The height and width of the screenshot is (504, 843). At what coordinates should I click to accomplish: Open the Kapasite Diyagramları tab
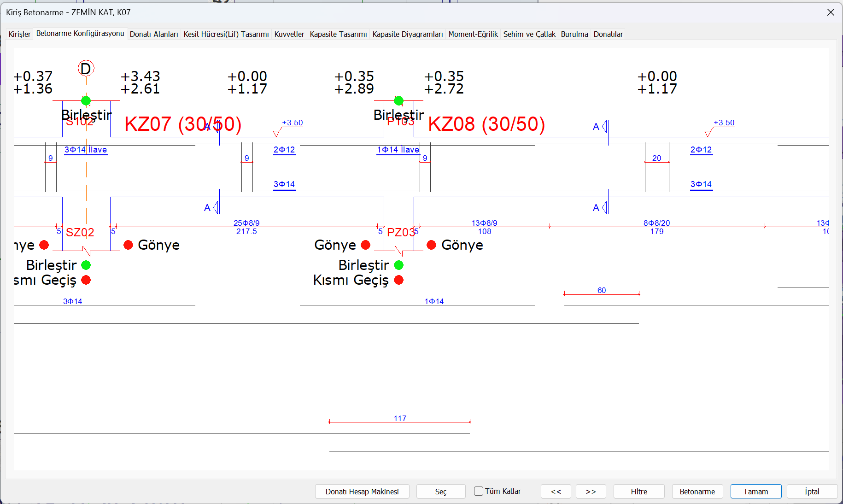click(x=407, y=34)
